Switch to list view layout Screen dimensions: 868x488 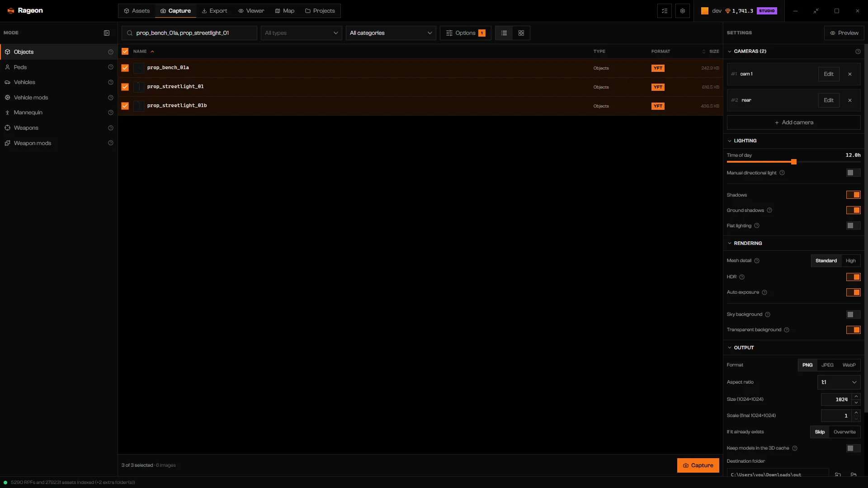tap(504, 33)
